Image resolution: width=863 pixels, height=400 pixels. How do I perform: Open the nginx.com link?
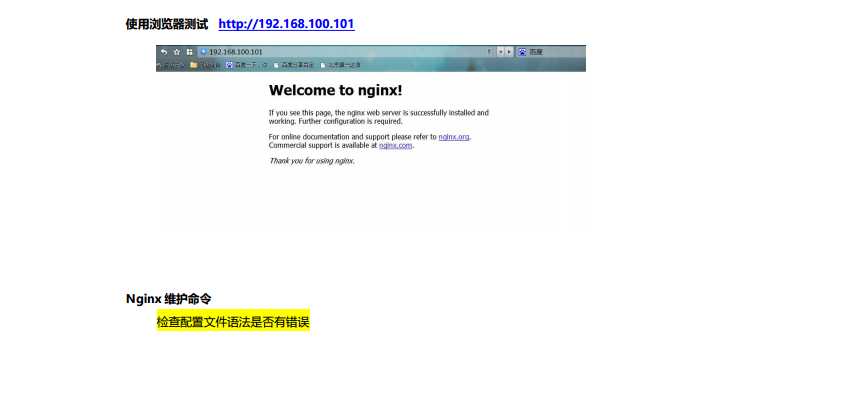point(396,146)
